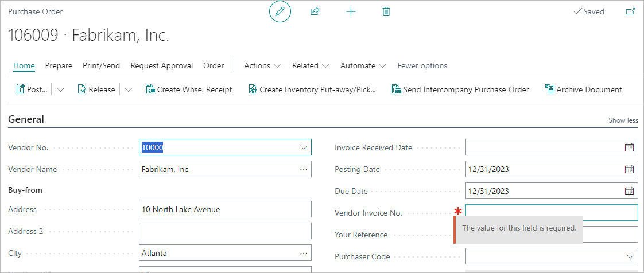Expand the Related menu

pyautogui.click(x=311, y=66)
